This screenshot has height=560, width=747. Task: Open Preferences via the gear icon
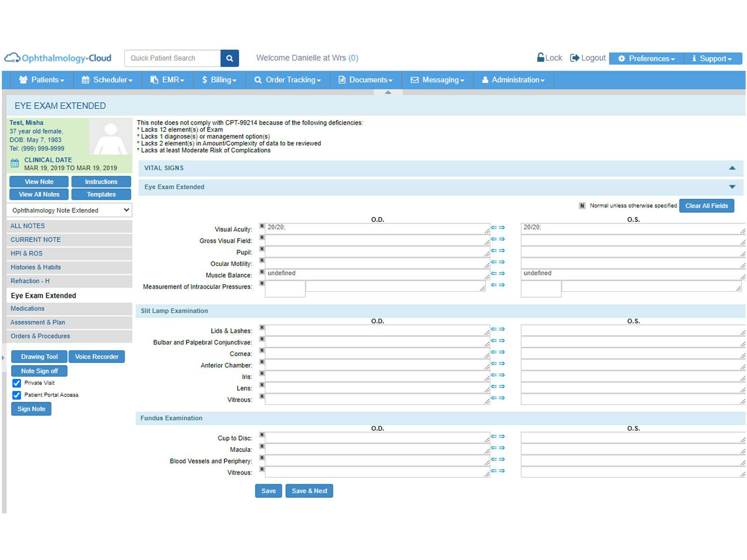pyautogui.click(x=621, y=58)
